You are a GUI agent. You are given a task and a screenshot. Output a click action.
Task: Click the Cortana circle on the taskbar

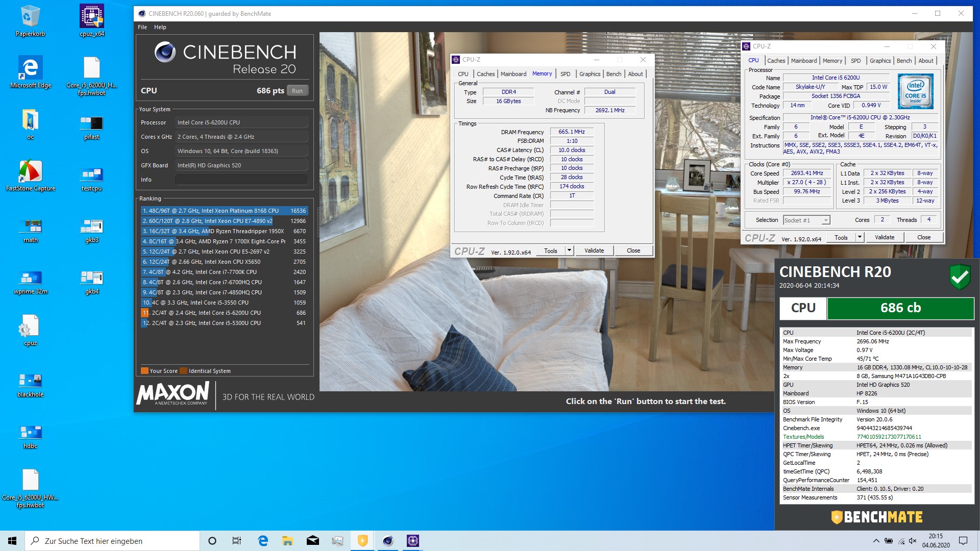[x=212, y=541]
